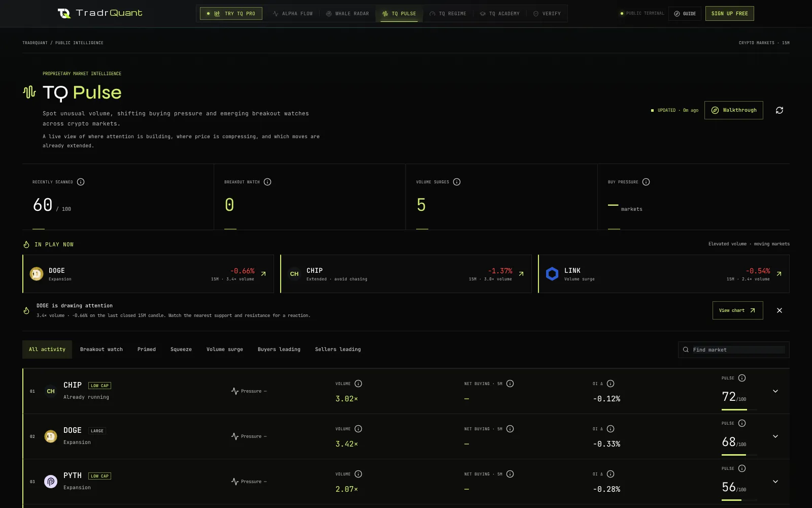Expand the DOGE row details
This screenshot has height=508, width=812.
[775, 436]
